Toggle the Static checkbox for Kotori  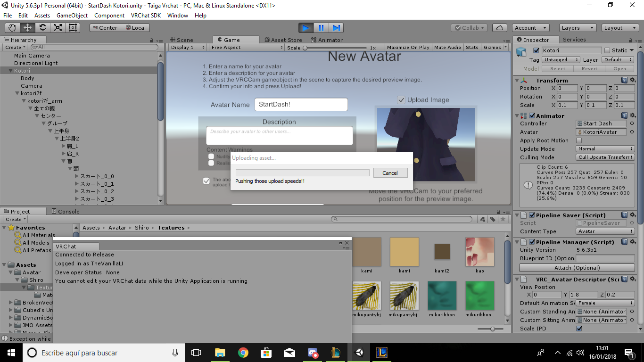coord(607,50)
